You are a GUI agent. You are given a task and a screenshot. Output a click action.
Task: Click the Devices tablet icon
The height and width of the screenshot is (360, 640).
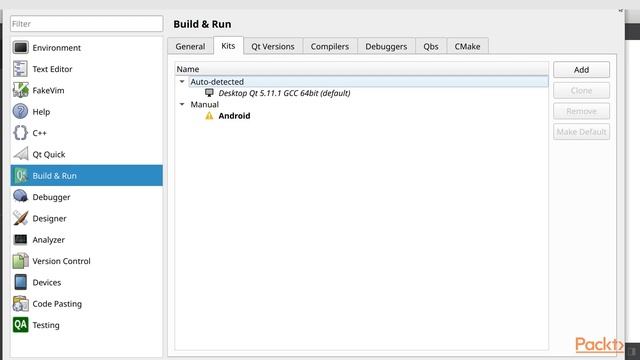(x=20, y=282)
